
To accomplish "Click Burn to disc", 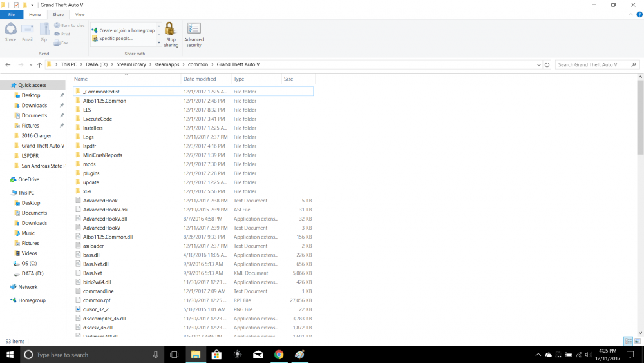I will coord(69,26).
